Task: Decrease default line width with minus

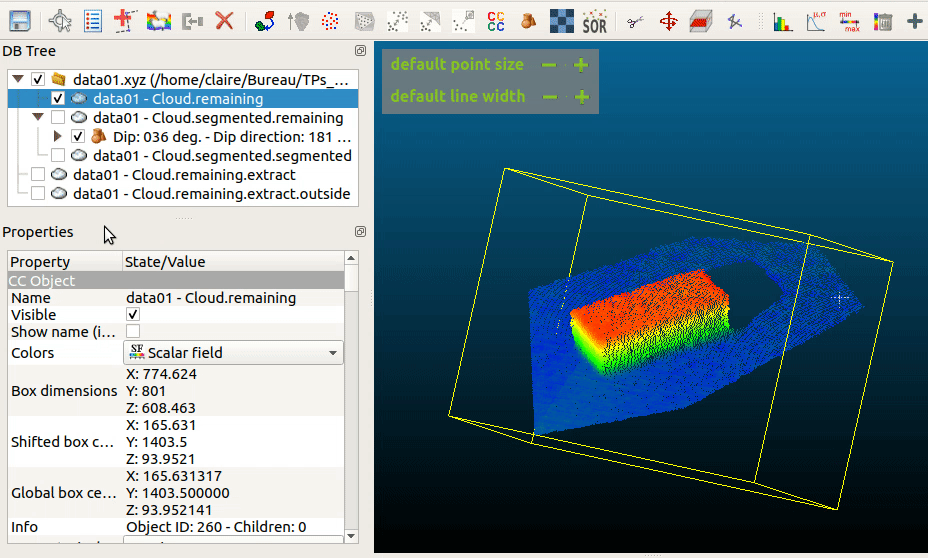Action: 550,96
